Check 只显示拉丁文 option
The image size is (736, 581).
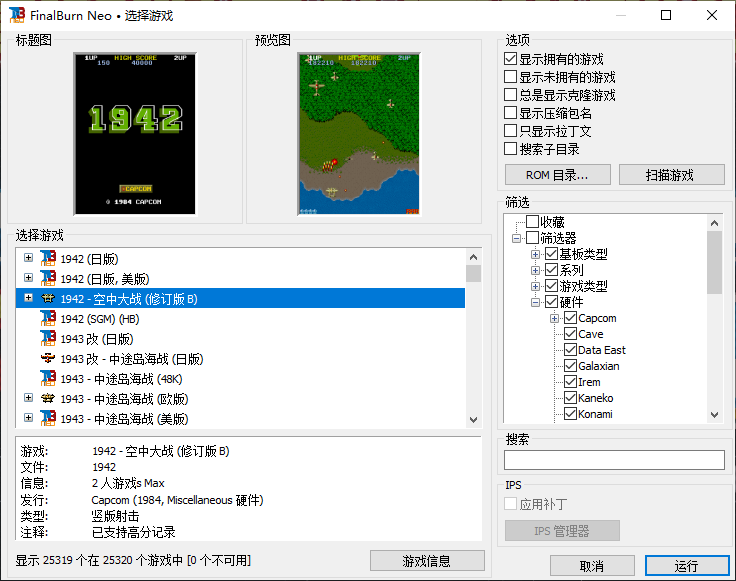point(510,130)
